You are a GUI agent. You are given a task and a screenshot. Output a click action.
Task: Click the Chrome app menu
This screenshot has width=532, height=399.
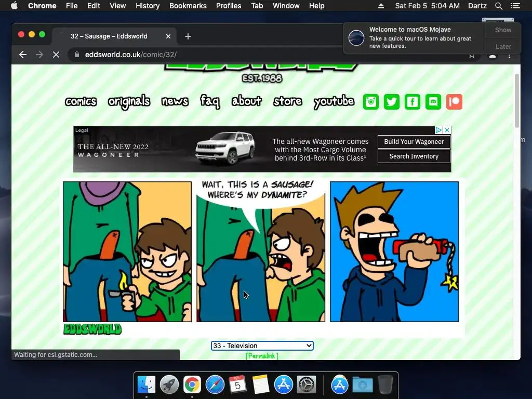point(42,6)
